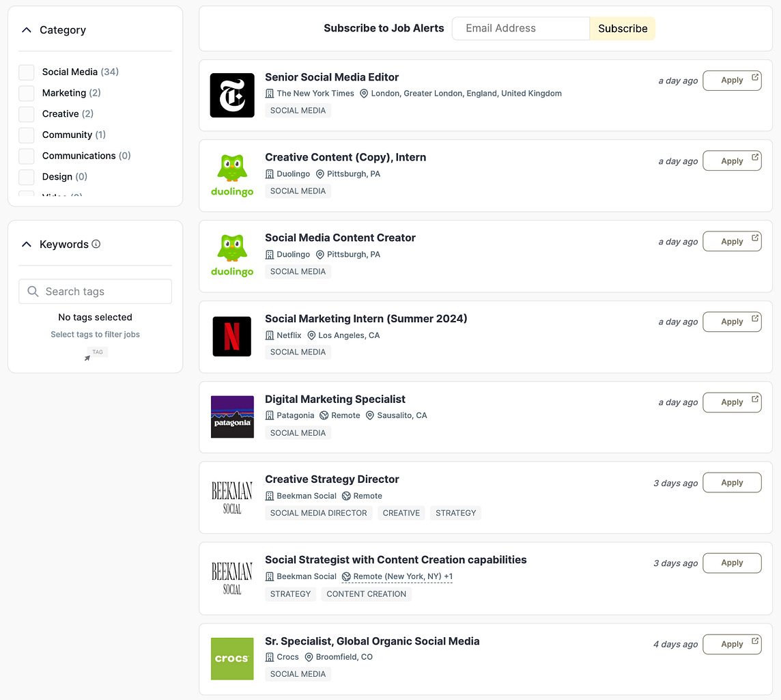Click the CREATIVE tag on Beekman job
This screenshot has width=781, height=700.
click(x=401, y=513)
